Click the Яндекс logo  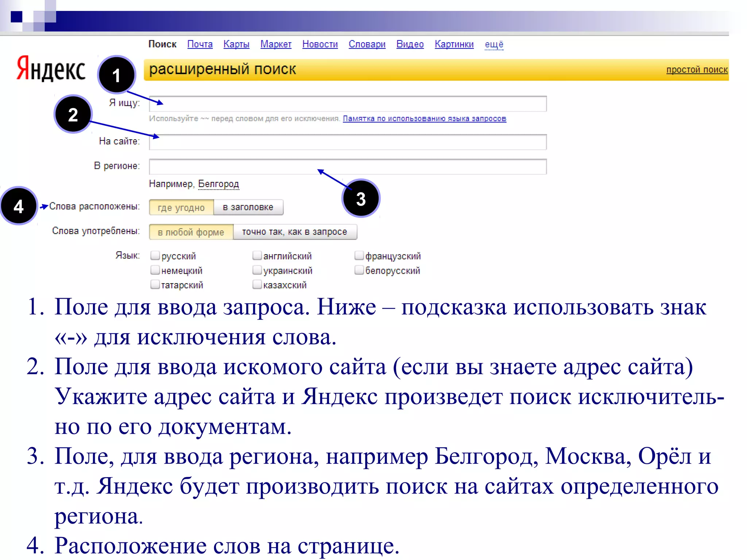coord(51,69)
